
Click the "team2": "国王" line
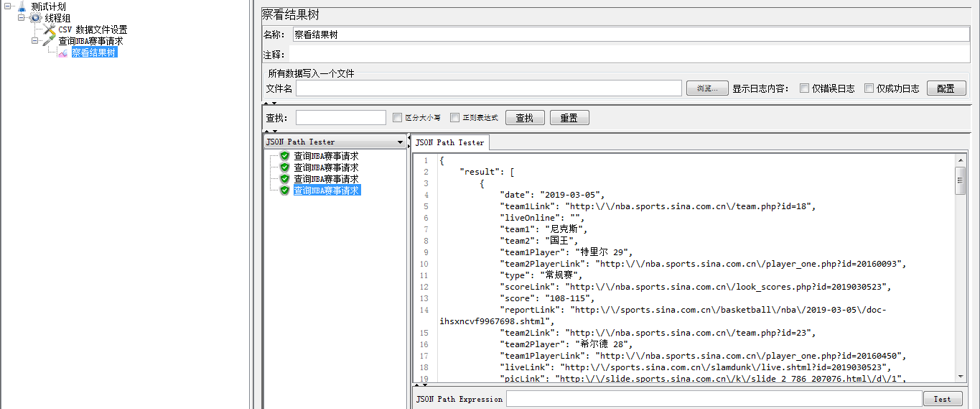[538, 241]
